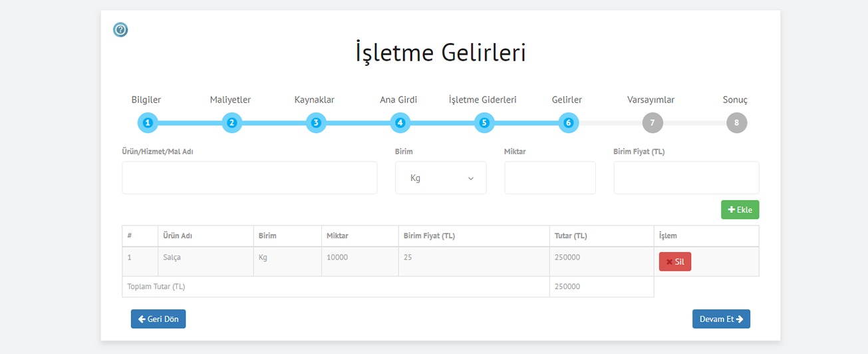Image resolution: width=868 pixels, height=354 pixels.
Task: Focus the Miktar input box
Action: click(x=550, y=178)
